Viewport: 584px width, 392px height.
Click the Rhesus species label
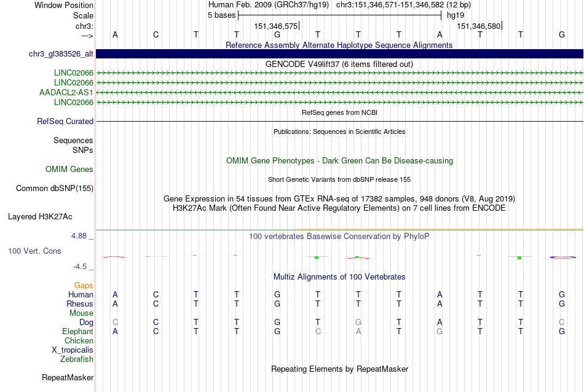pyautogui.click(x=80, y=304)
